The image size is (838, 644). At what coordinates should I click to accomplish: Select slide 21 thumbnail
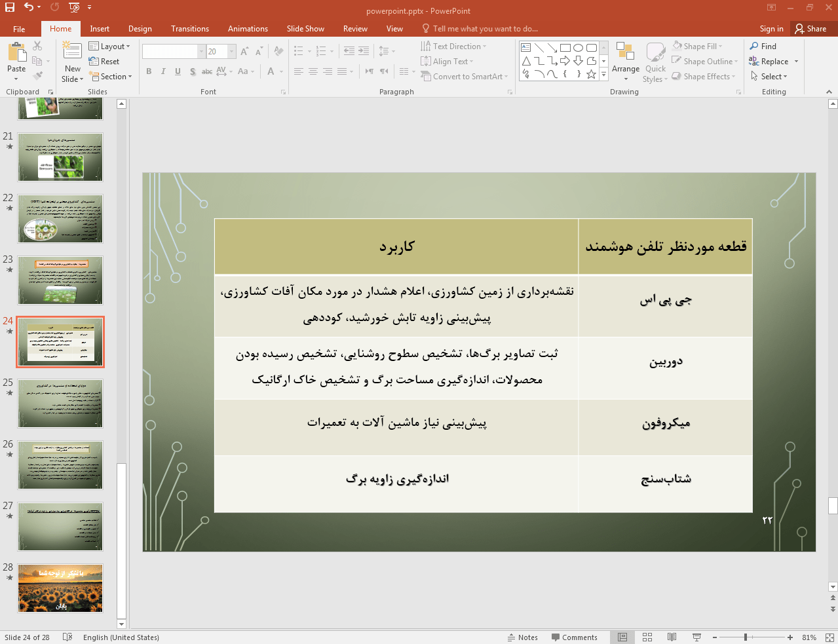point(60,157)
